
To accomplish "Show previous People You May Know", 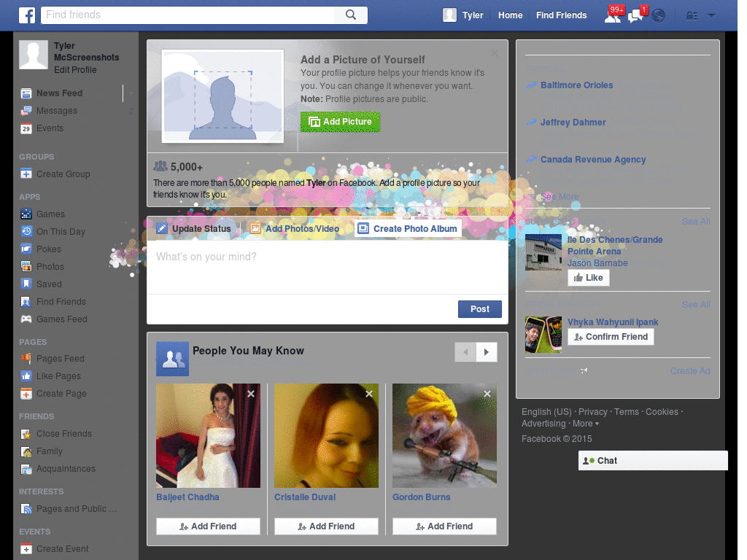I will click(465, 352).
